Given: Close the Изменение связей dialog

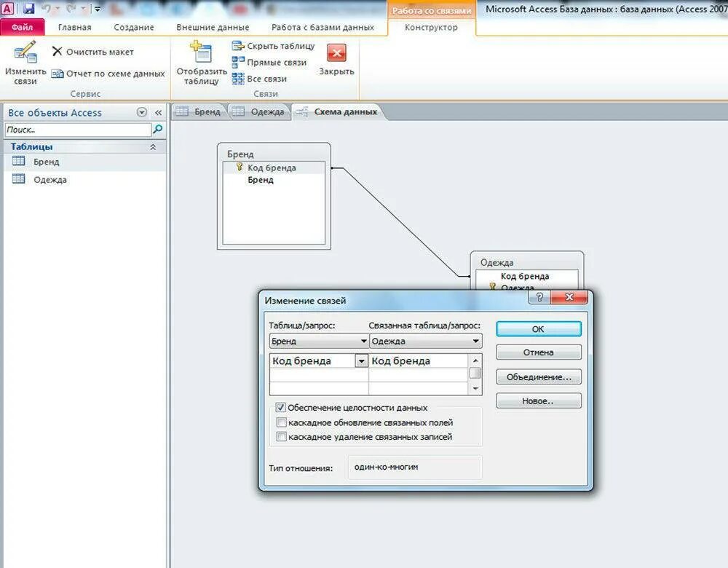Looking at the screenshot, I should pyautogui.click(x=569, y=297).
